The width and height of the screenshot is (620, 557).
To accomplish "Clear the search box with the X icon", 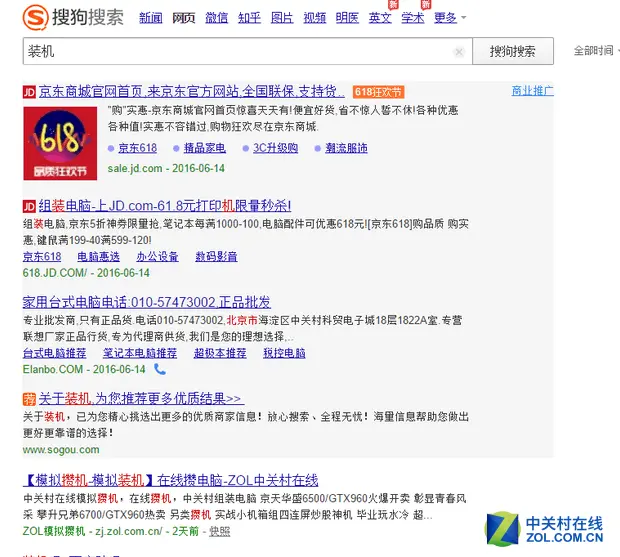I will coord(459,52).
